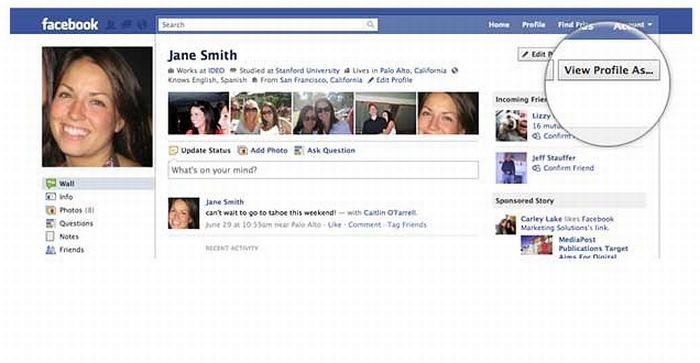Go to Home in top navigation
Screen dimensions: 700x363
click(x=499, y=25)
